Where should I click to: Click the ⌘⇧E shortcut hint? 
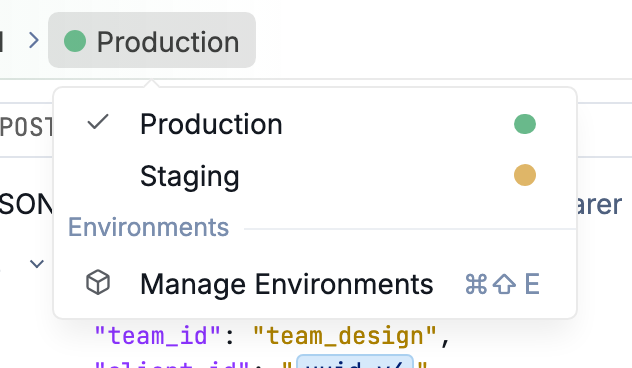click(502, 284)
